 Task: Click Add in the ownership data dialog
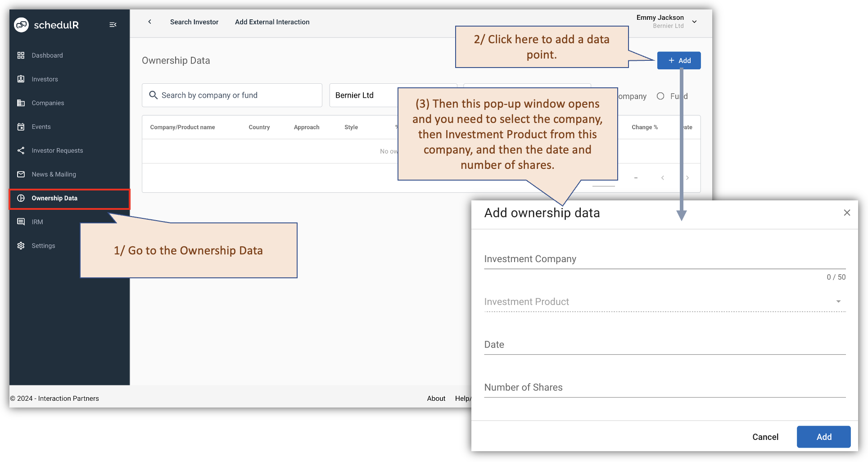(x=823, y=437)
